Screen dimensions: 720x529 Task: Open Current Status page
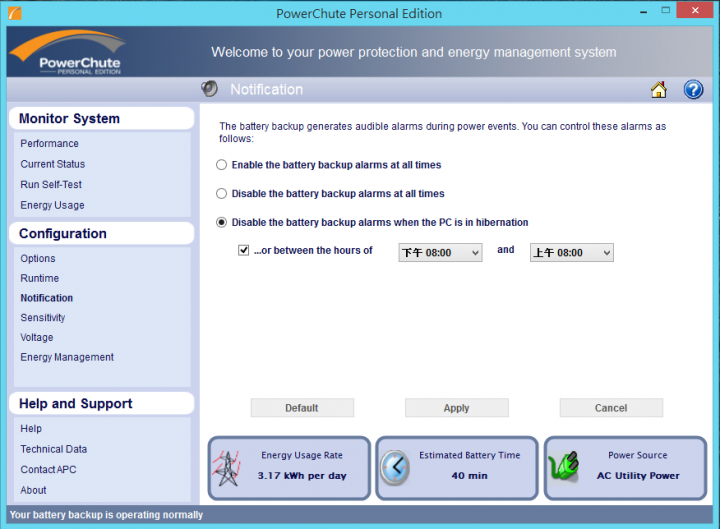coord(52,164)
